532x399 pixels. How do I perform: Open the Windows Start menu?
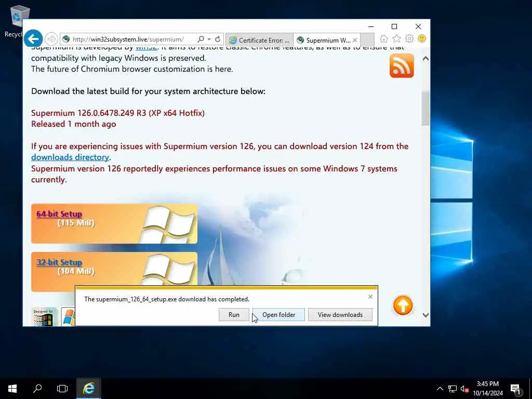(x=12, y=389)
